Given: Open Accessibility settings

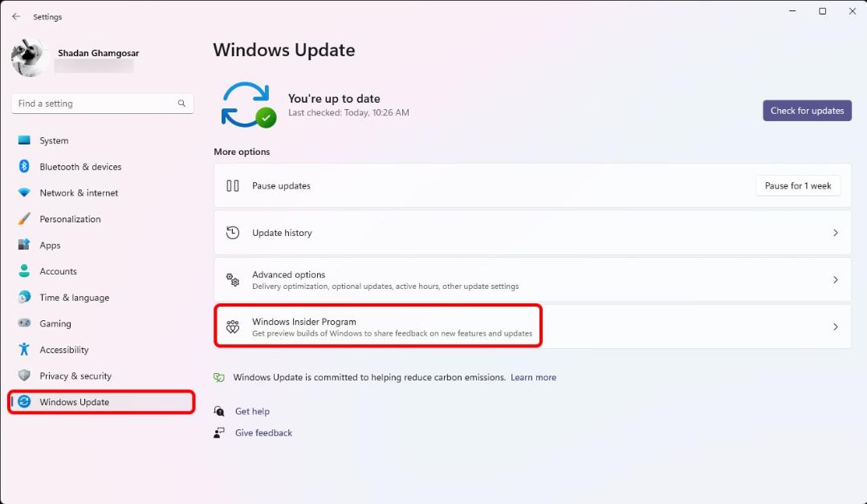Looking at the screenshot, I should (x=102, y=349).
